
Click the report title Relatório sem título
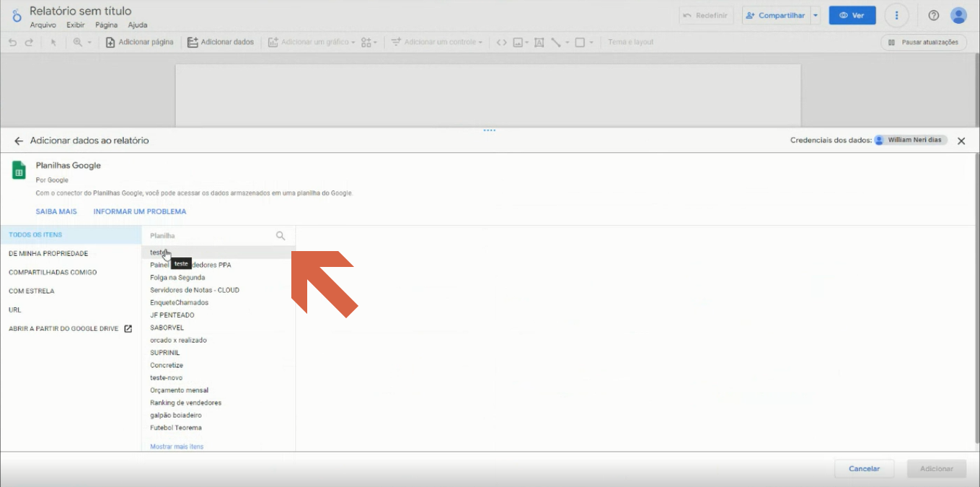click(x=81, y=11)
